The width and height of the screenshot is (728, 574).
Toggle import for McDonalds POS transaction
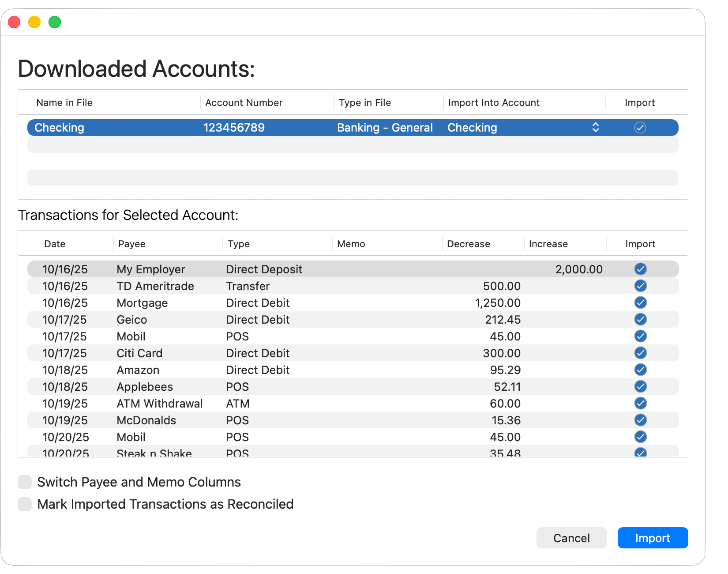click(640, 420)
